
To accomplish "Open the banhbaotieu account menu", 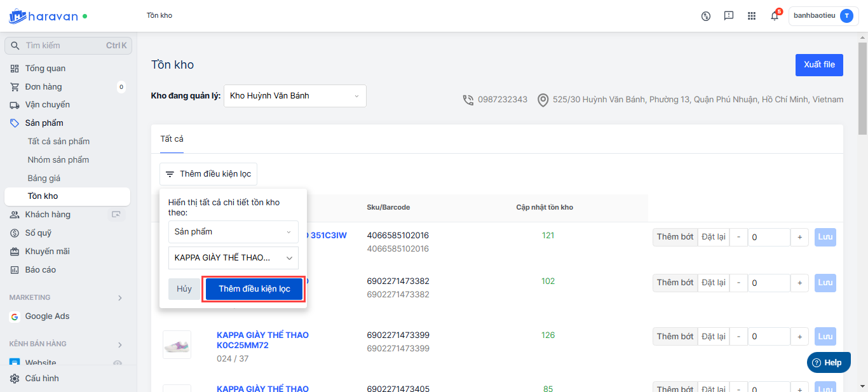I will click(x=824, y=16).
